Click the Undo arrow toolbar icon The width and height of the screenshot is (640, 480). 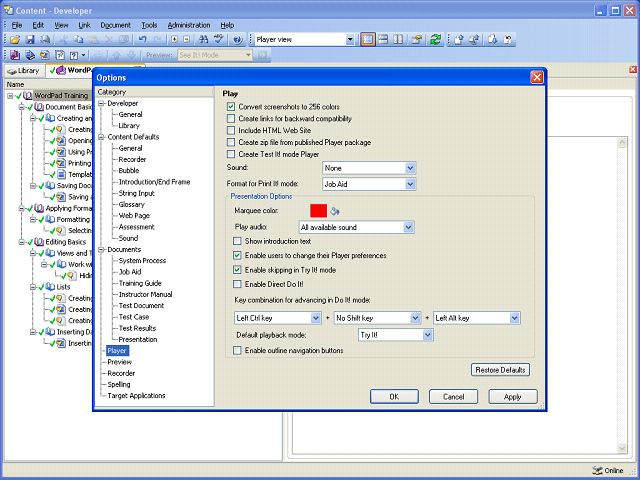[142, 40]
